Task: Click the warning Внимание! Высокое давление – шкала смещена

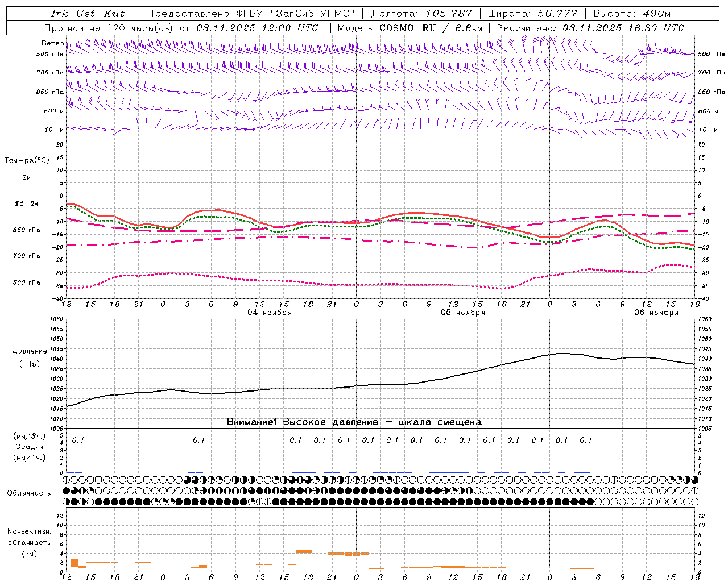Action: click(x=354, y=422)
